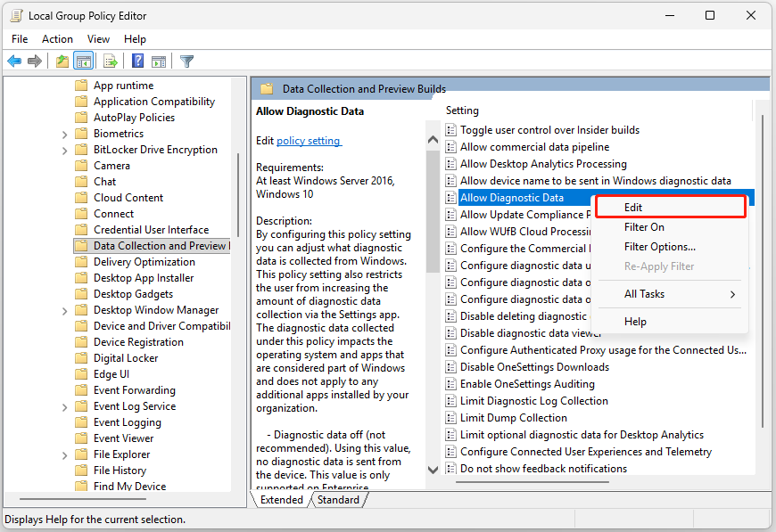Toggle the Show/Hide Action Pane icon

tap(159, 61)
